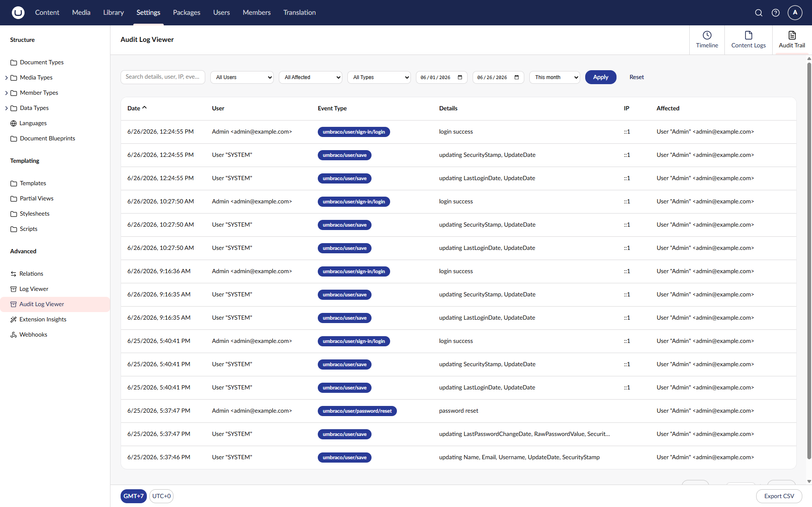Open the global search icon
The height and width of the screenshot is (507, 812).
759,13
